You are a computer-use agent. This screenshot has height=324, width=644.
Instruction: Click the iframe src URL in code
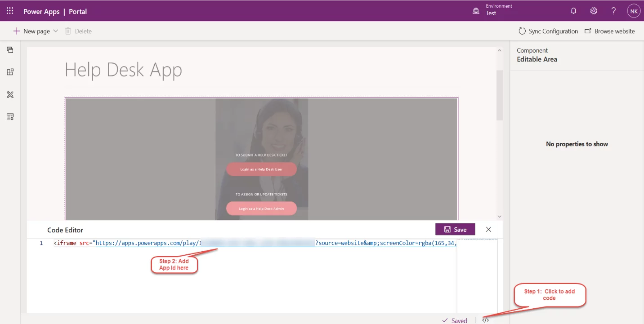tap(275, 243)
